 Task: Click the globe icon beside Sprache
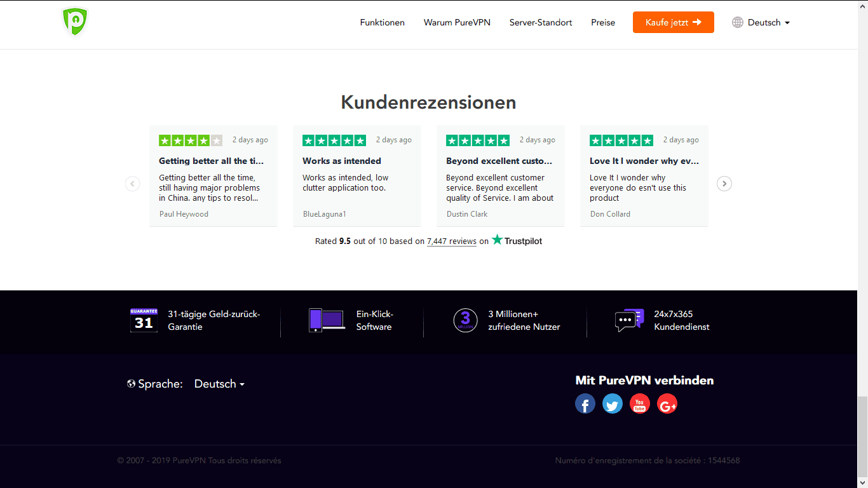(132, 384)
